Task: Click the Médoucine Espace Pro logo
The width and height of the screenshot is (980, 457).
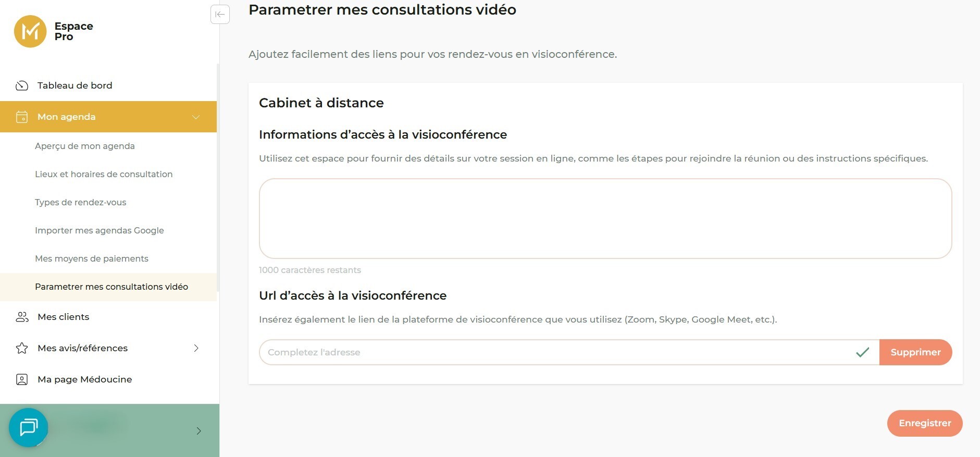Action: point(30,31)
